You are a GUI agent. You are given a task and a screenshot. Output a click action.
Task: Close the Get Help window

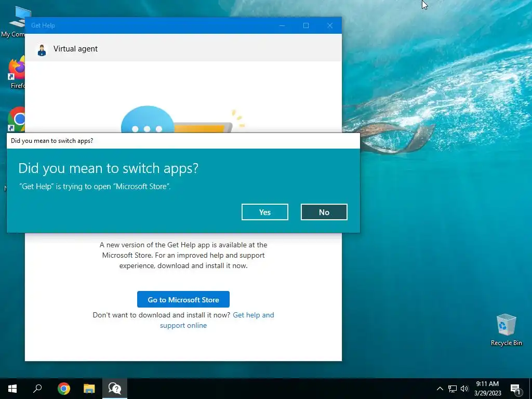coord(330,25)
